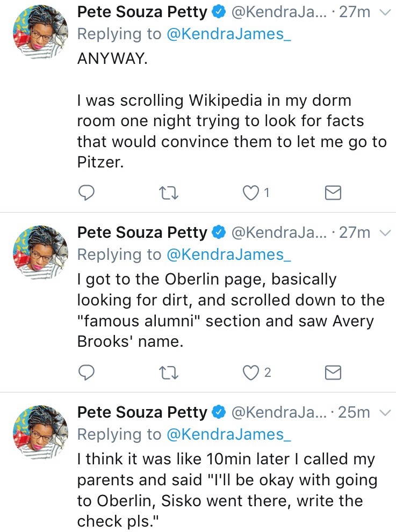Tap the profile avatar on the first tweet

pos(40,32)
